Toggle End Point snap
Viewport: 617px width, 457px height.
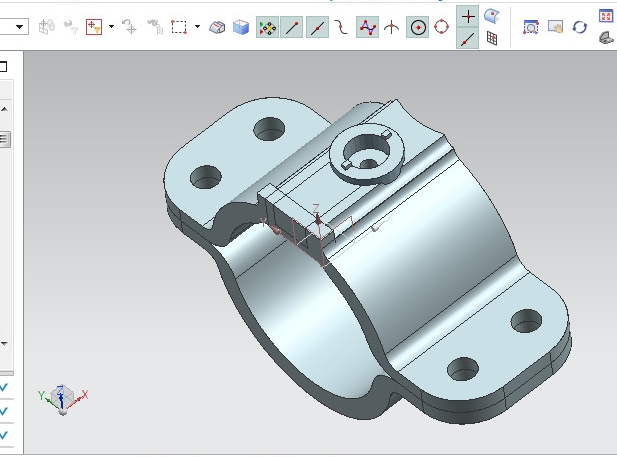pos(292,28)
